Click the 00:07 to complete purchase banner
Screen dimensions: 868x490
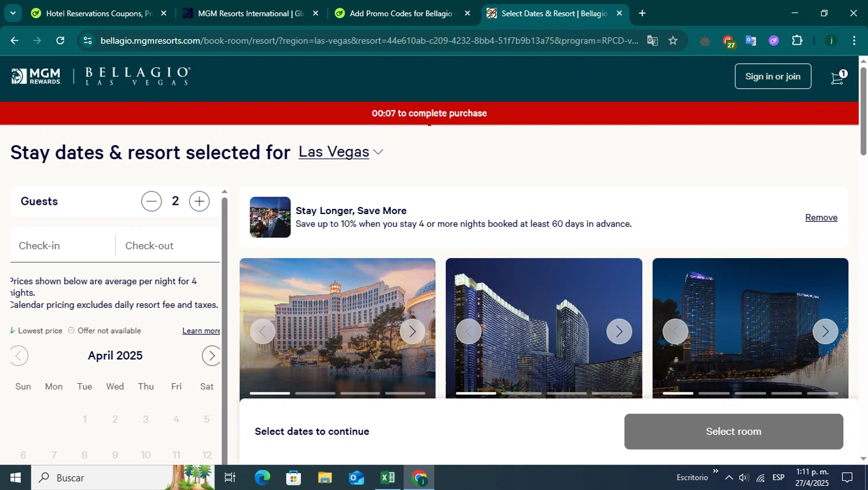(x=429, y=113)
